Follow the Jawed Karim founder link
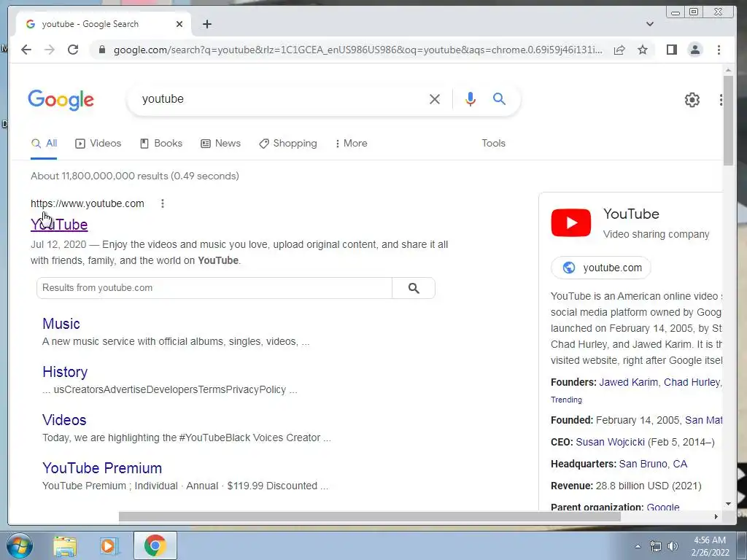This screenshot has width=747, height=560. tap(628, 382)
